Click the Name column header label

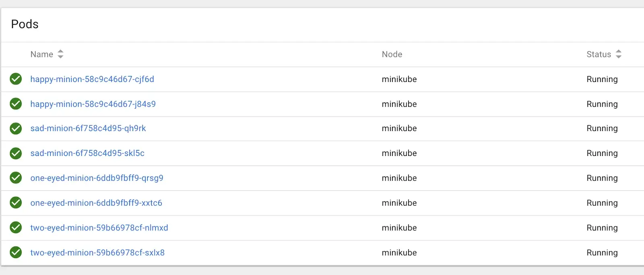42,54
